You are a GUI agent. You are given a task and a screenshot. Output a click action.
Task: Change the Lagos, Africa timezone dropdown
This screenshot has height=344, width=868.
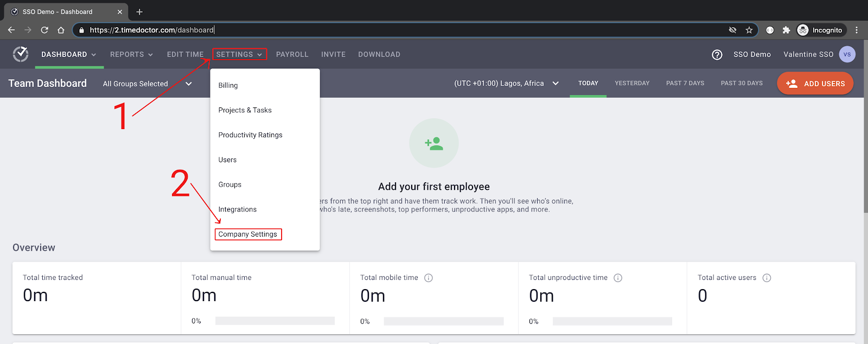507,83
